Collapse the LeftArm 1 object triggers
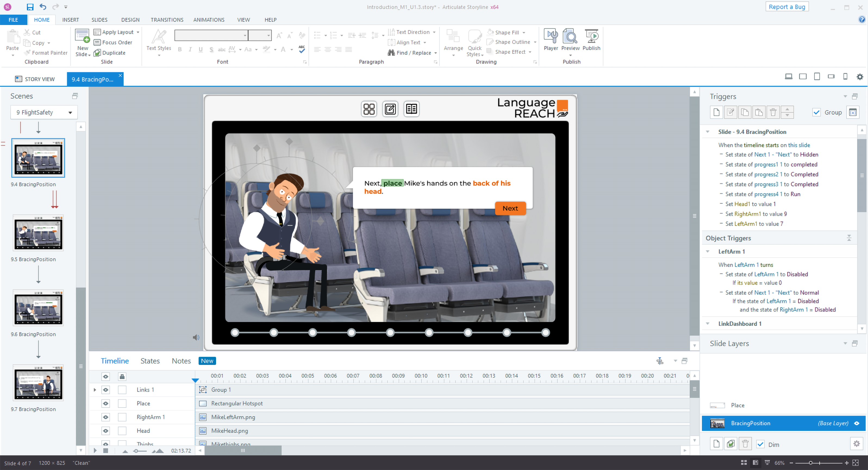 click(708, 251)
